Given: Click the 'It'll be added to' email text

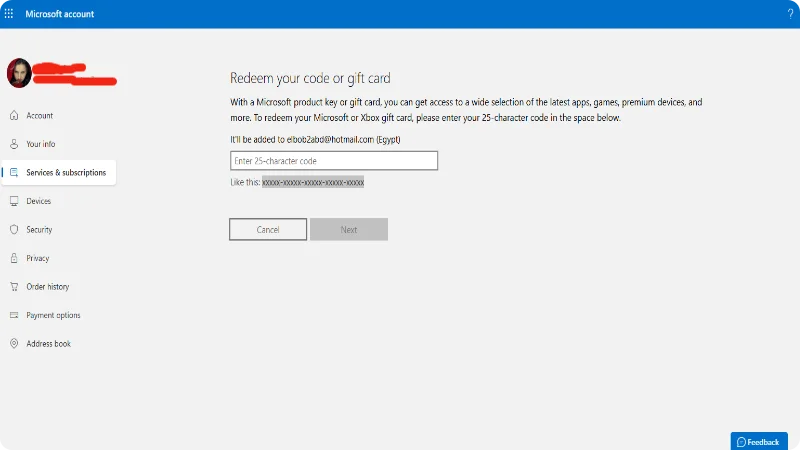Looking at the screenshot, I should 315,139.
